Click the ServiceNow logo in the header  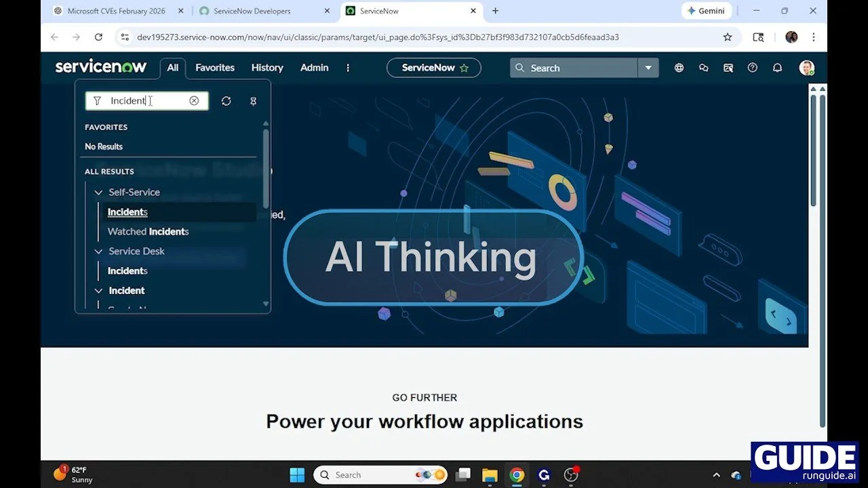[101, 67]
